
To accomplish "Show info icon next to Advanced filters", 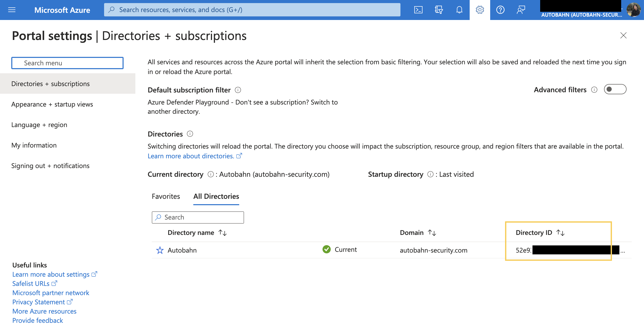I will (594, 90).
